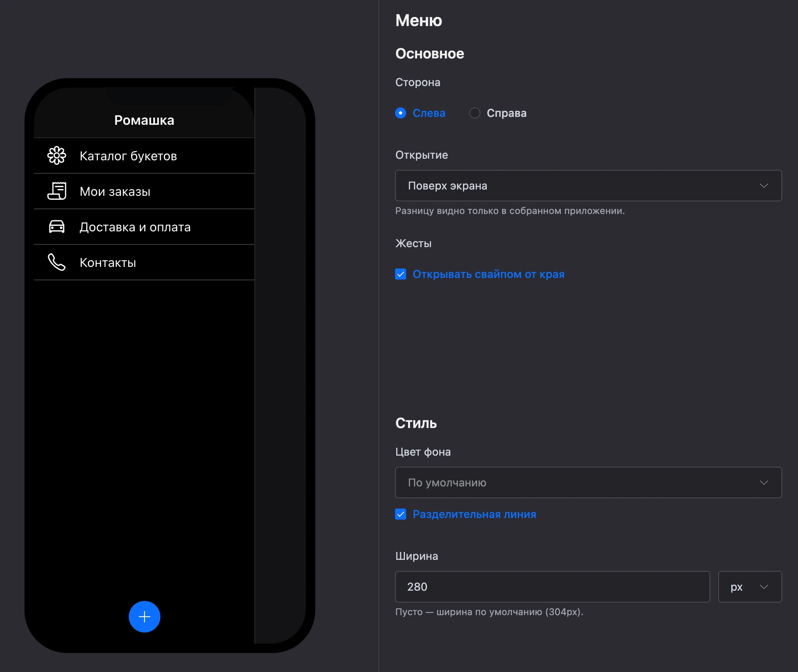
Task: Open the Цвет фона dropdown
Action: pyautogui.click(x=588, y=482)
